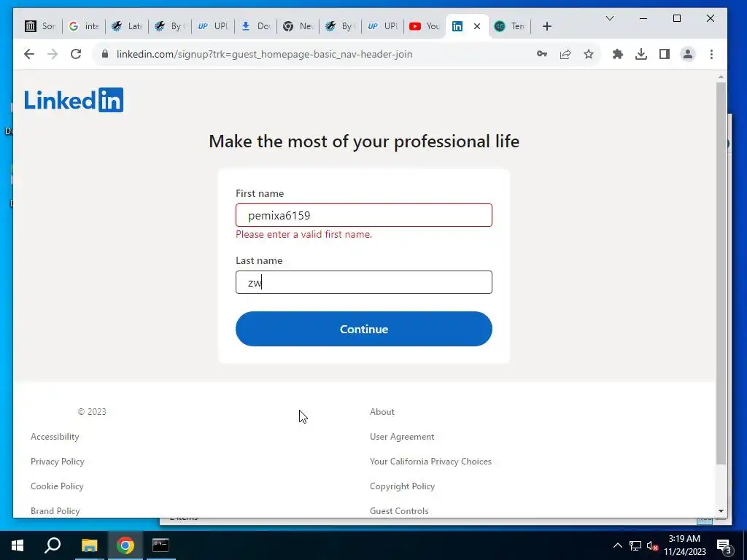The width and height of the screenshot is (747, 560).
Task: Switch to the 'Dow' download tab
Action: point(255,26)
